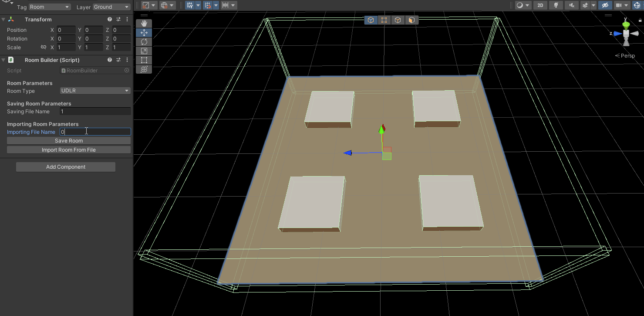Viewport: 644px width, 316px height.
Task: Click the gray bottom cone on orientation gizmo
Action: click(x=626, y=42)
